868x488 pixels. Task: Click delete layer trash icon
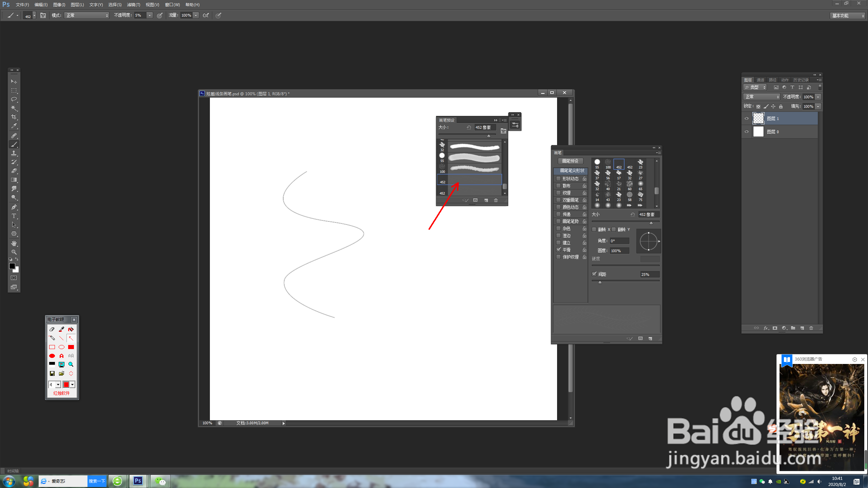tap(811, 328)
